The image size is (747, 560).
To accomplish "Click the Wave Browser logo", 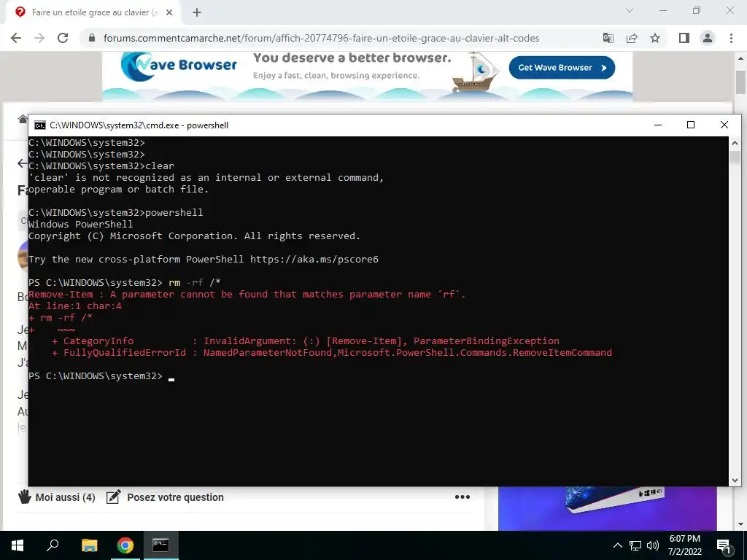I will [179, 66].
